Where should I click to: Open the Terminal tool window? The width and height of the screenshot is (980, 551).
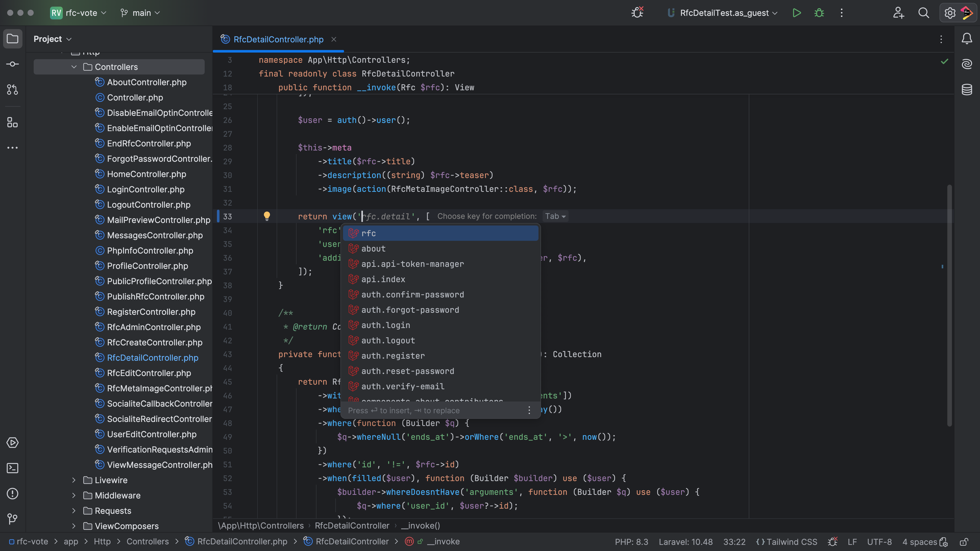13,468
